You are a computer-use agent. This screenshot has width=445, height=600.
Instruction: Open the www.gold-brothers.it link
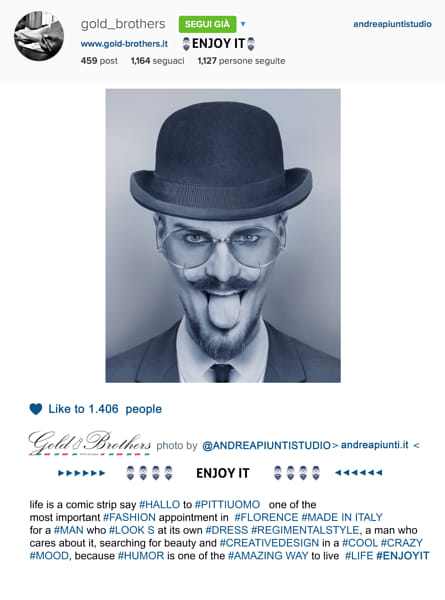click(124, 44)
